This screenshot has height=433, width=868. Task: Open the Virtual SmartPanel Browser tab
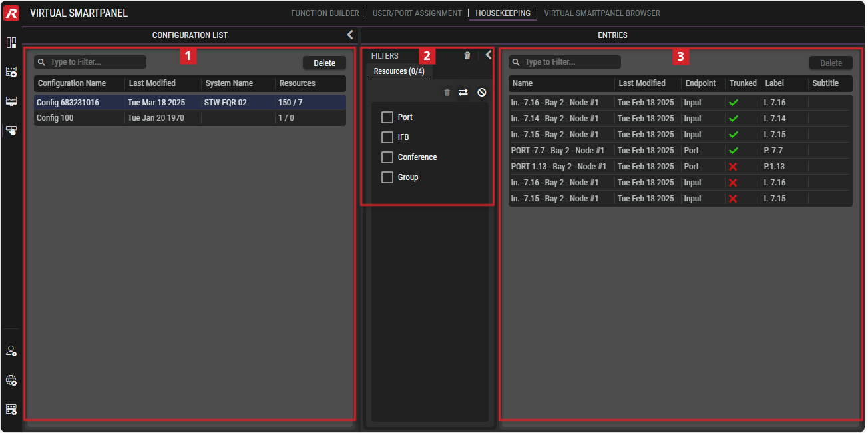pyautogui.click(x=602, y=13)
